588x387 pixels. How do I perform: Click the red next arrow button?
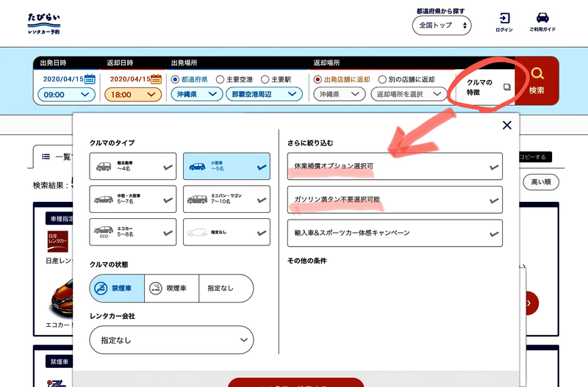[529, 303]
